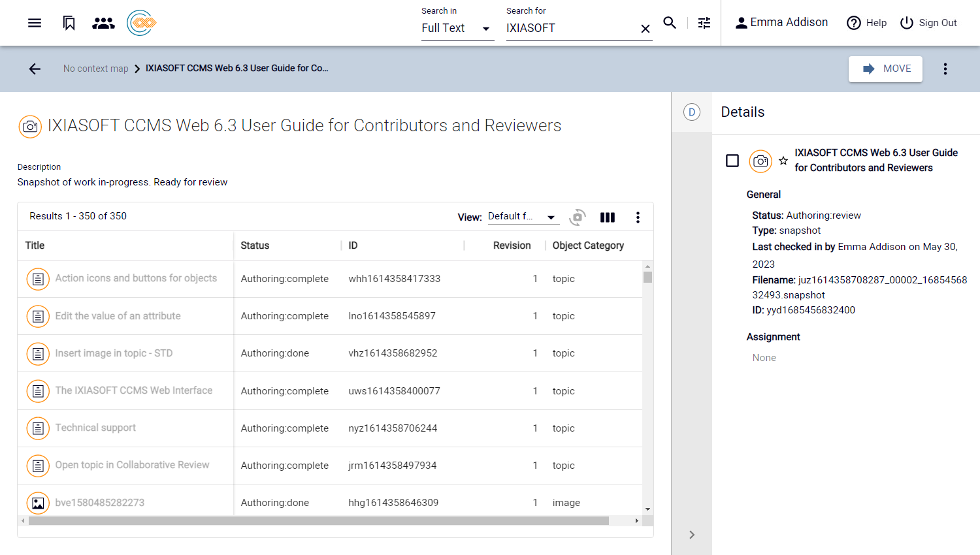The height and width of the screenshot is (555, 980).
Task: Open Technical support topic
Action: tap(95, 428)
